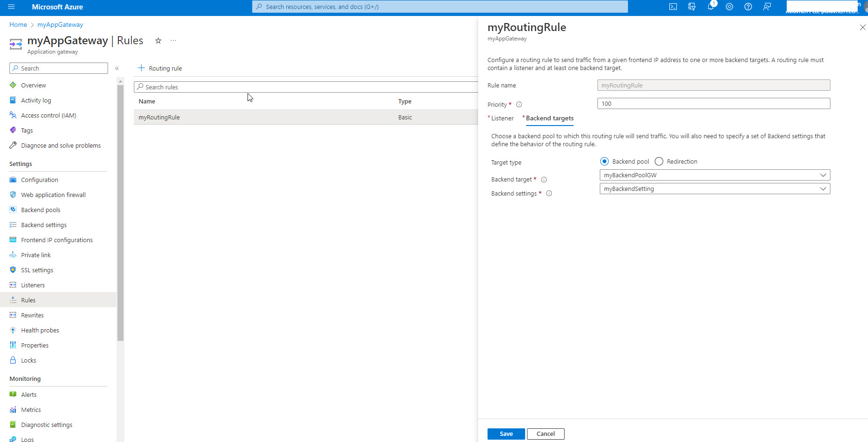868x442 pixels.
Task: Focus the Priority field containing 100
Action: click(713, 103)
